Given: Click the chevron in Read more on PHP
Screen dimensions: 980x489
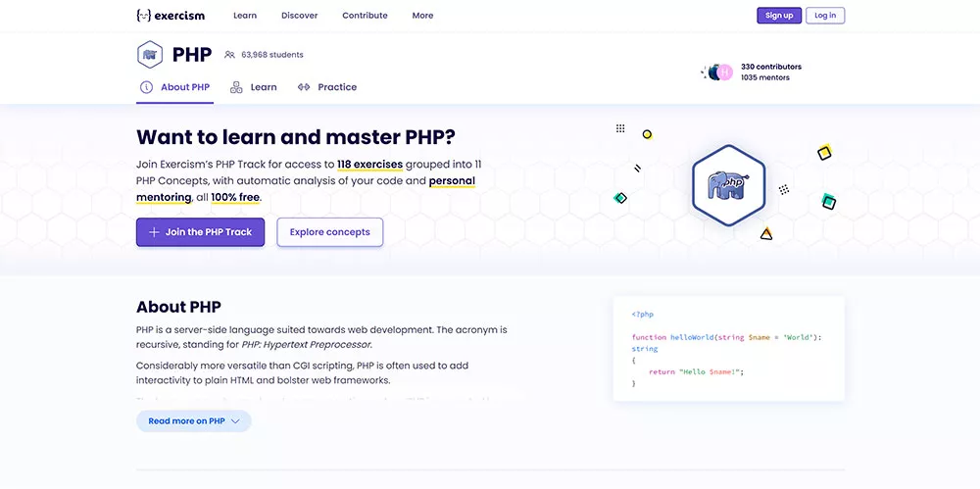Looking at the screenshot, I should (x=235, y=421).
